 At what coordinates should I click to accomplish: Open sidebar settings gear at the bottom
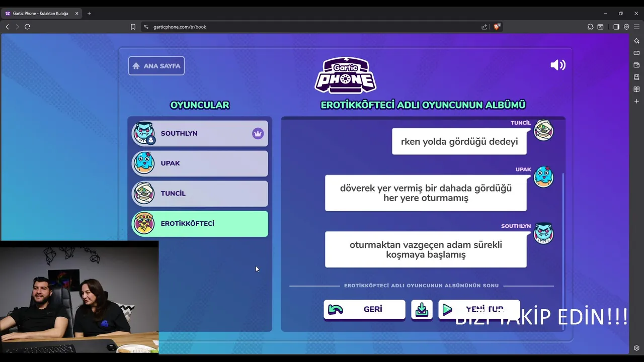[x=636, y=348]
